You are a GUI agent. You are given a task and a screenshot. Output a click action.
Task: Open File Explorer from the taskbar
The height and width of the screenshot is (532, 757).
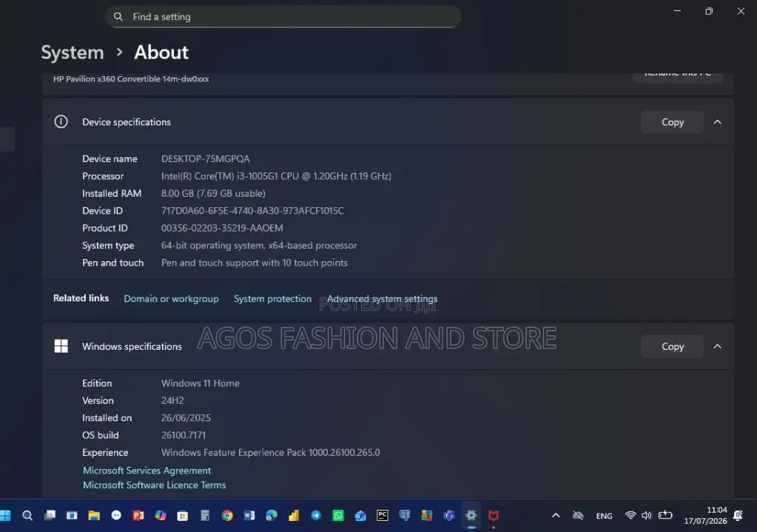94,516
